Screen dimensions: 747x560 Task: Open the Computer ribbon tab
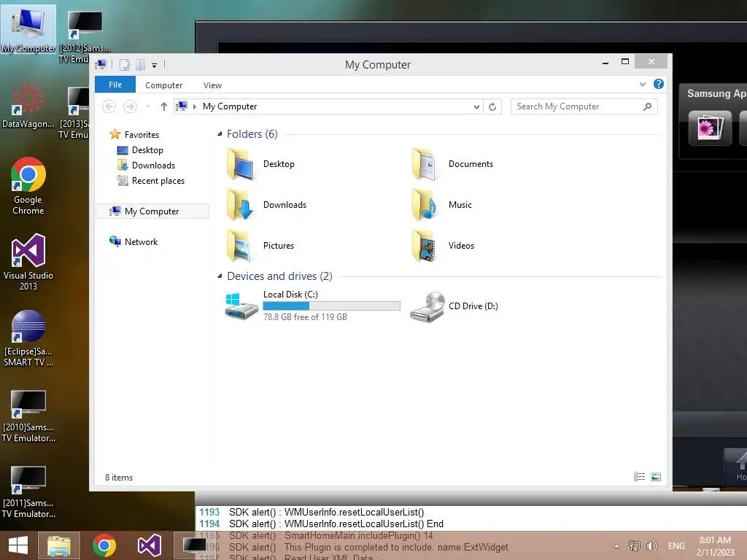164,85
